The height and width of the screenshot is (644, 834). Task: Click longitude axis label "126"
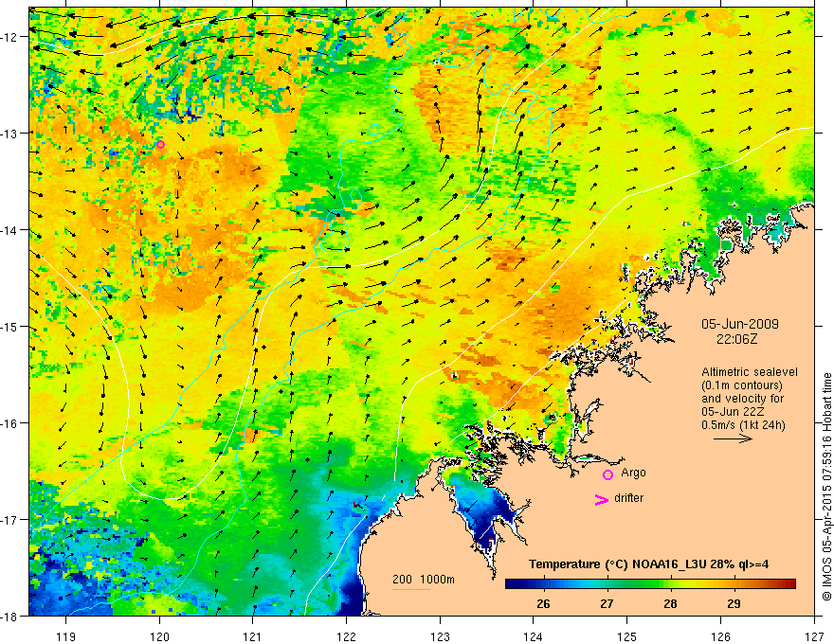click(720, 636)
